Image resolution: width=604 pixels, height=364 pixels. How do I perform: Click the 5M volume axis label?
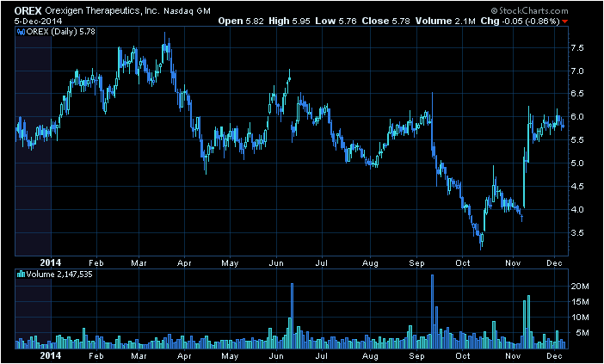coord(582,333)
